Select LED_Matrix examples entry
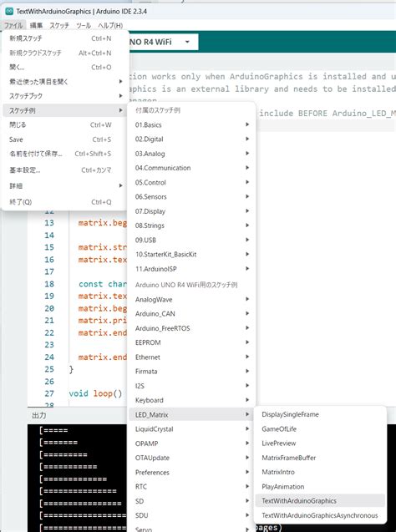The height and width of the screenshot is (532, 396). coord(191,414)
